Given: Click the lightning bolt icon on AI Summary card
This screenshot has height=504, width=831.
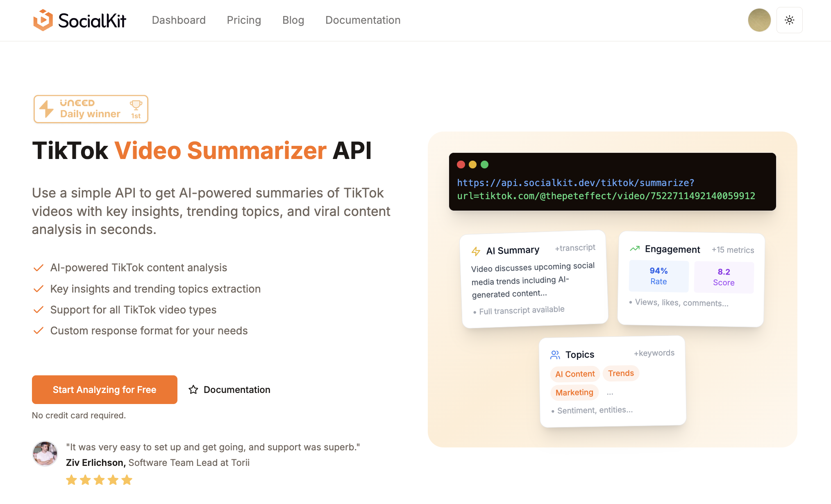Looking at the screenshot, I should coord(477,250).
